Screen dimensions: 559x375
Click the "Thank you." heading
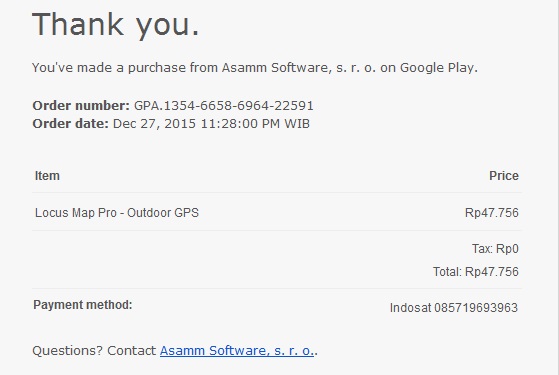[x=116, y=25]
